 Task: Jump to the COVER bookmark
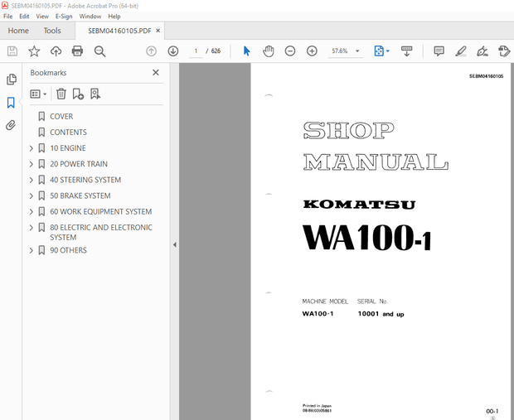tap(61, 117)
